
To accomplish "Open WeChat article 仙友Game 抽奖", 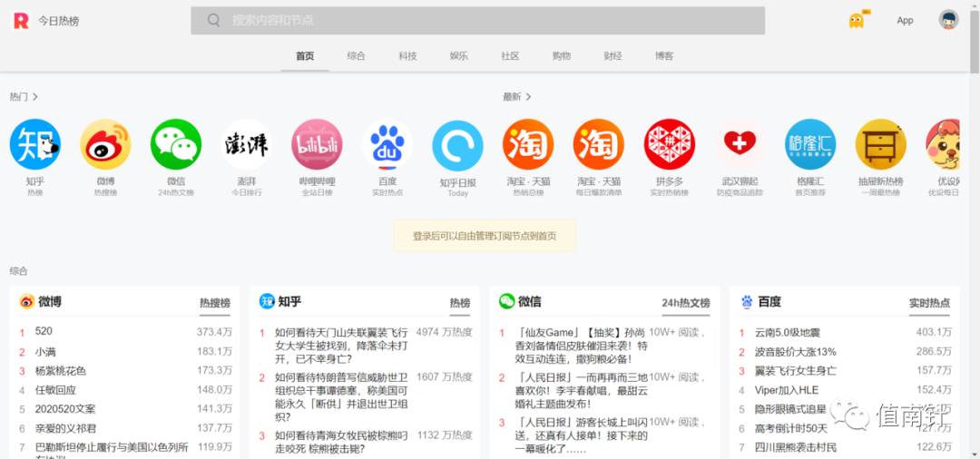I will (582, 346).
